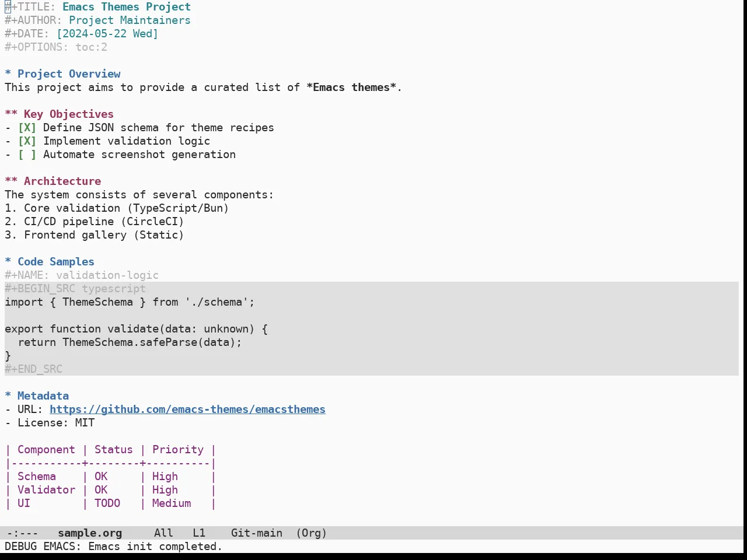
Task: Click '2. CI/CD pipeline (CircleCI)' list item
Action: (x=95, y=222)
